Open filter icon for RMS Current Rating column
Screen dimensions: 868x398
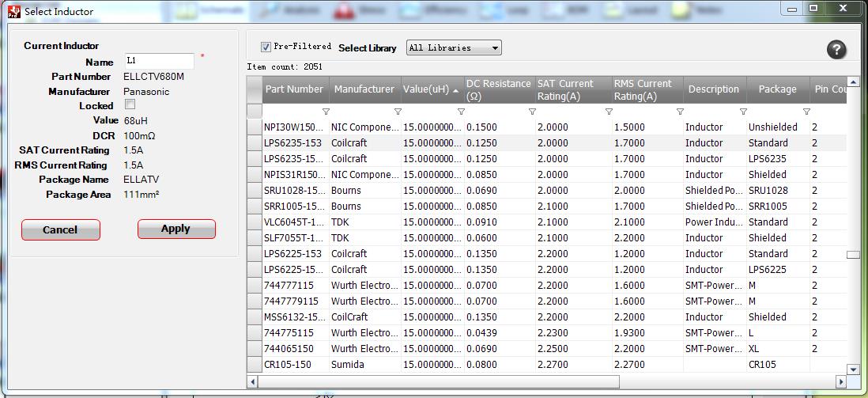point(680,112)
